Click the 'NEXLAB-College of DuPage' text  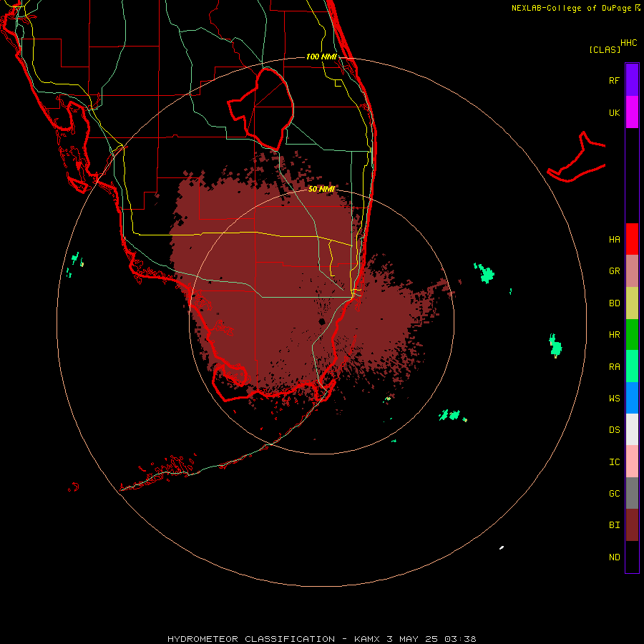pyautogui.click(x=571, y=8)
